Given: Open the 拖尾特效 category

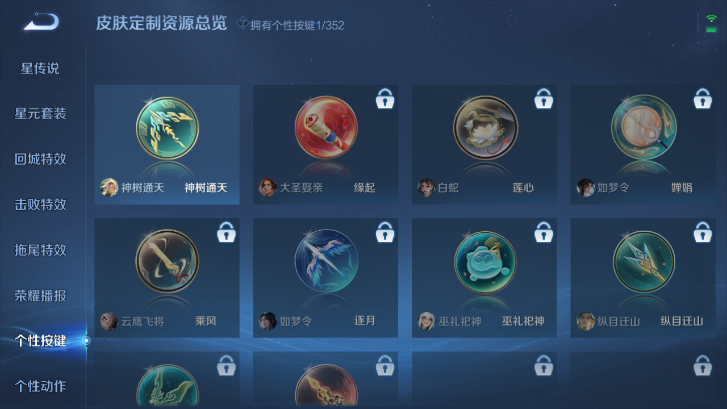Looking at the screenshot, I should click(x=40, y=250).
